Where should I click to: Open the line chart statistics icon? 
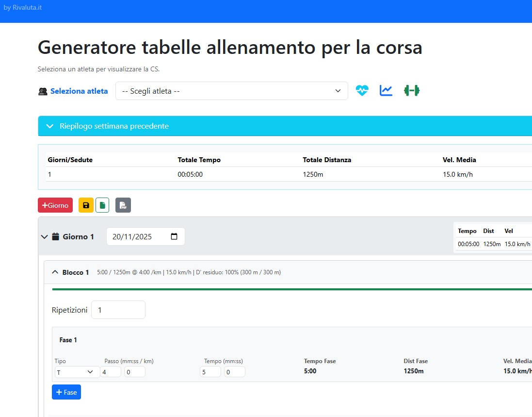pyautogui.click(x=386, y=90)
